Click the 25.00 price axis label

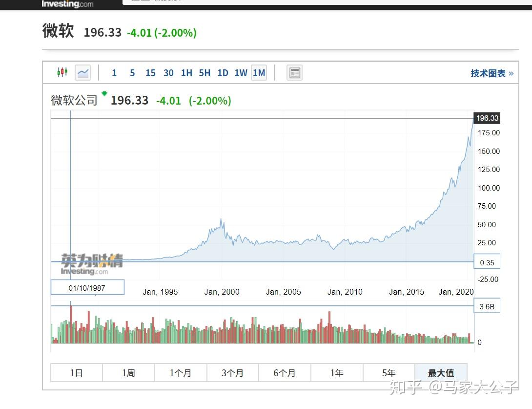[x=487, y=242]
